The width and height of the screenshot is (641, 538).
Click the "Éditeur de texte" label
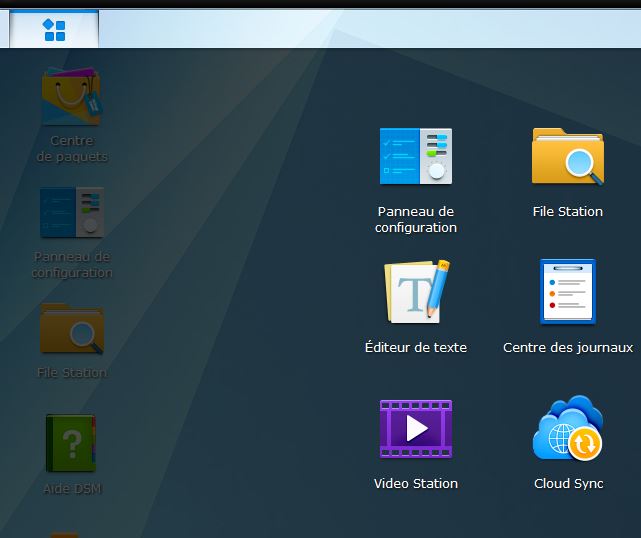point(416,348)
